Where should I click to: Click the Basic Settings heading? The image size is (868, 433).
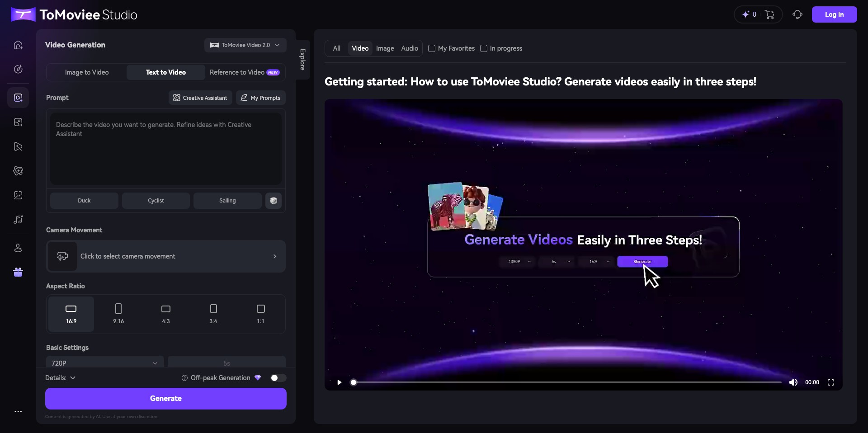tap(67, 348)
